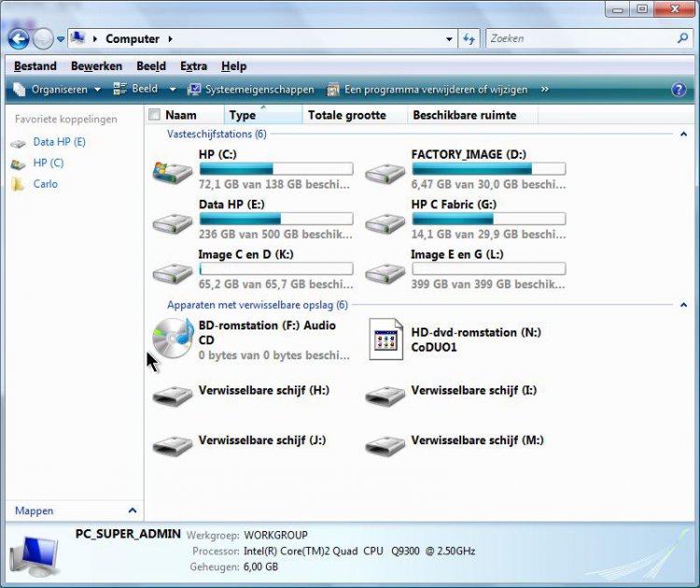Open help with the blue question mark
The image size is (700, 588).
pyautogui.click(x=679, y=90)
